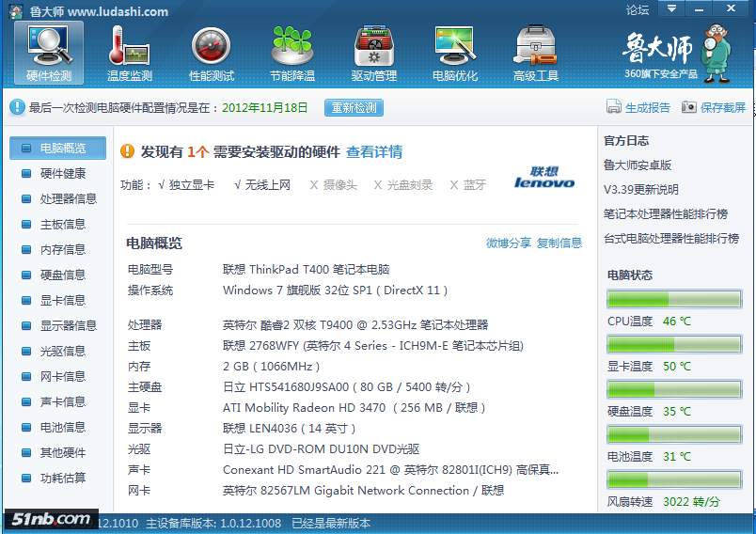This screenshot has height=534, width=756.
Task: Click the 复制信息 link
Action: click(559, 243)
